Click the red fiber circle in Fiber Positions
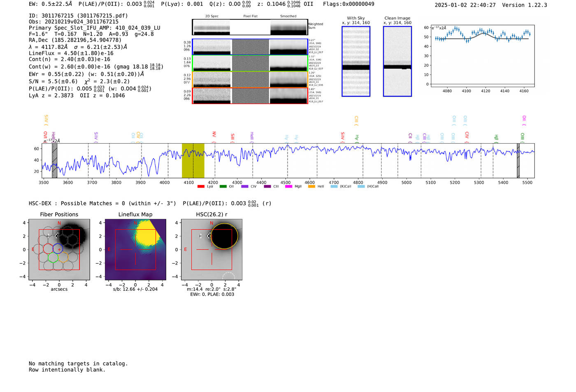The height and width of the screenshot is (392, 576). [x=48, y=248]
